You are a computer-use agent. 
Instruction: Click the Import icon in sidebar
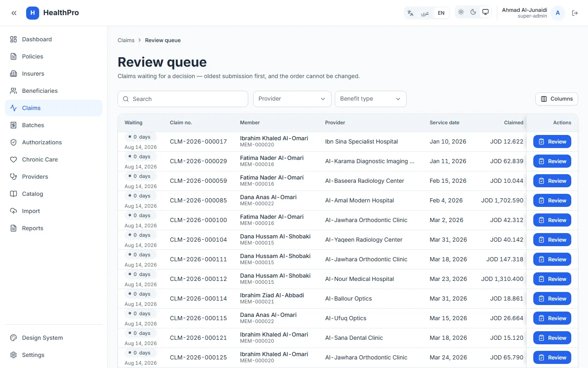(x=13, y=211)
